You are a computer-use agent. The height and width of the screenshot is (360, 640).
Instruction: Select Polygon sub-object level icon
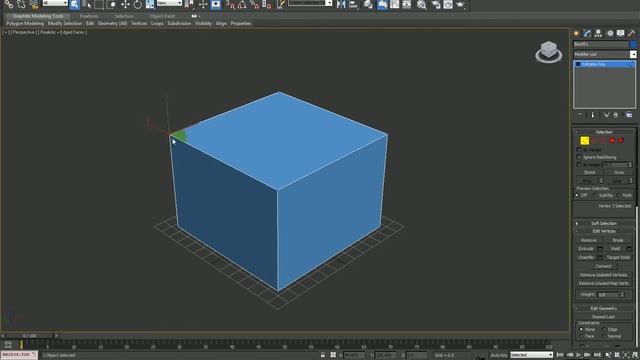tap(612, 140)
